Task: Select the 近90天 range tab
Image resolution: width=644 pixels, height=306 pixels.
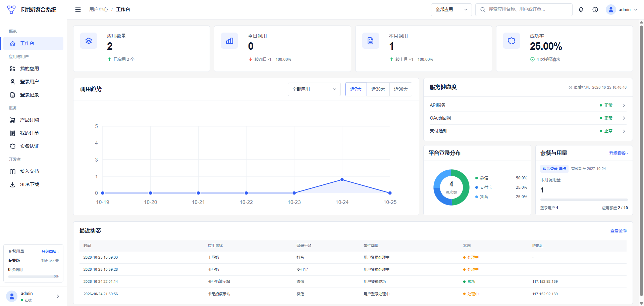Action: pos(401,89)
